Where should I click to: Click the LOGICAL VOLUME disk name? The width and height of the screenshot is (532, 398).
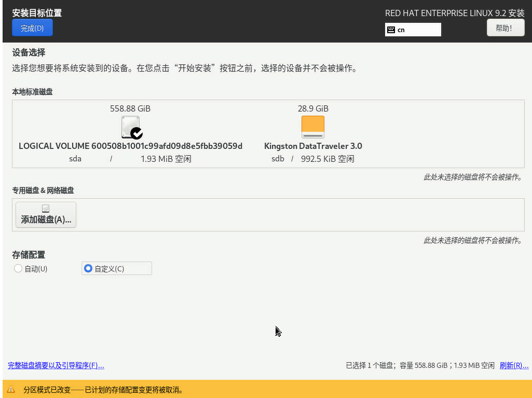point(130,146)
